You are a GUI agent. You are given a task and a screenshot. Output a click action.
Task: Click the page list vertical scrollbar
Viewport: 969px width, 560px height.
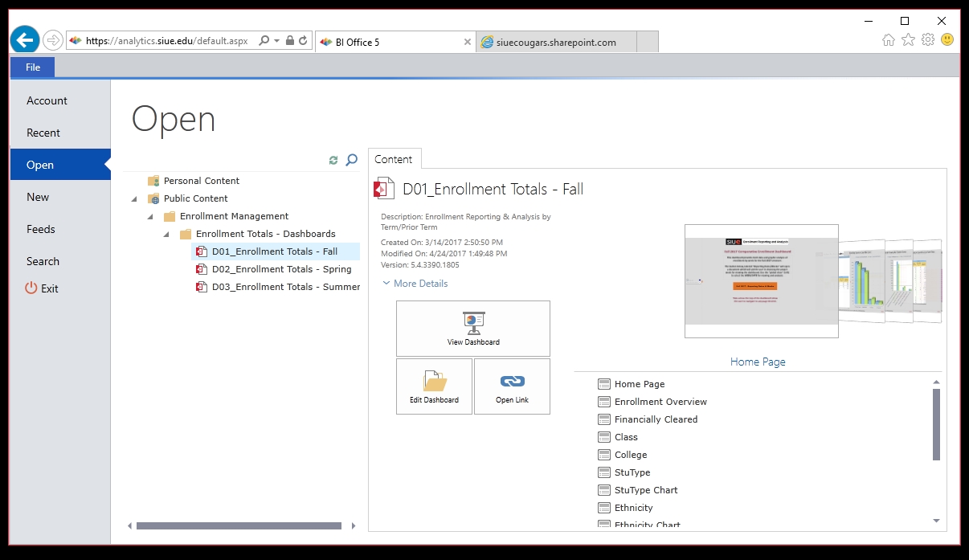pos(936,424)
